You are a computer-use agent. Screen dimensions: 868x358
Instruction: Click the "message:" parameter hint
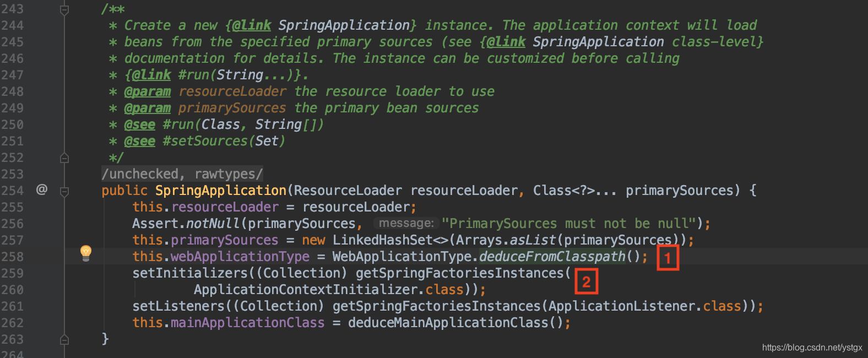tap(406, 223)
